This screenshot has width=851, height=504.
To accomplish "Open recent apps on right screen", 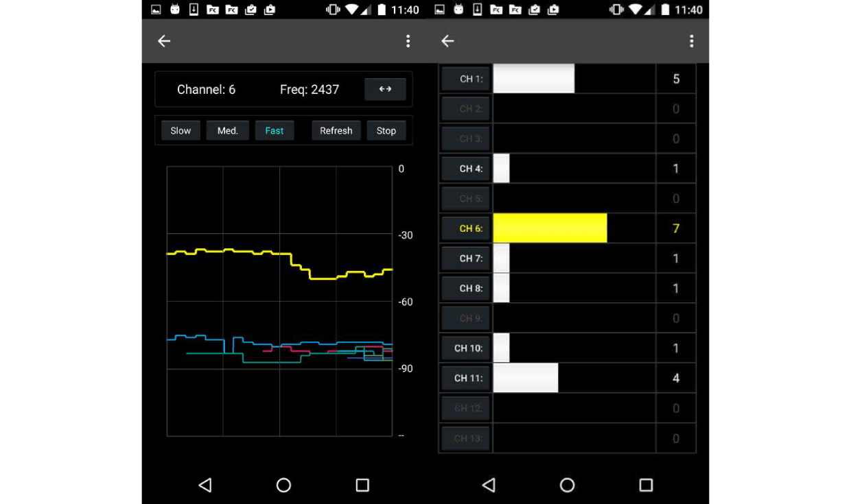I will (x=646, y=485).
